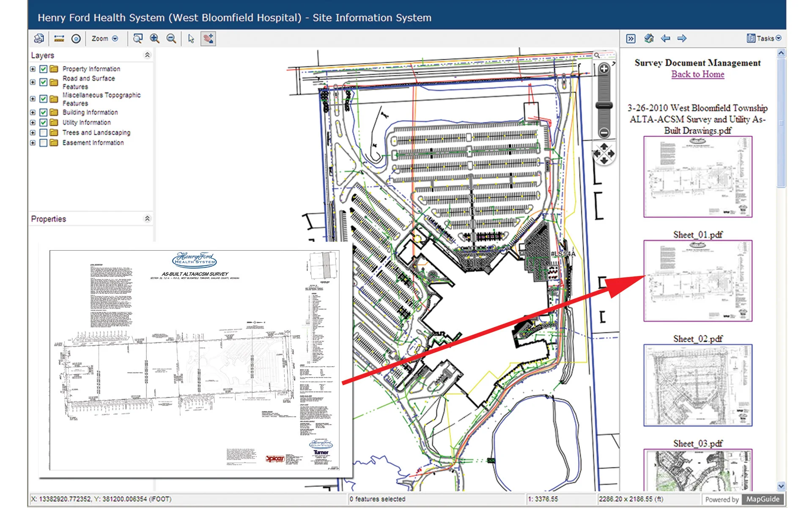Click the Print icon in toolbar

coord(39,39)
